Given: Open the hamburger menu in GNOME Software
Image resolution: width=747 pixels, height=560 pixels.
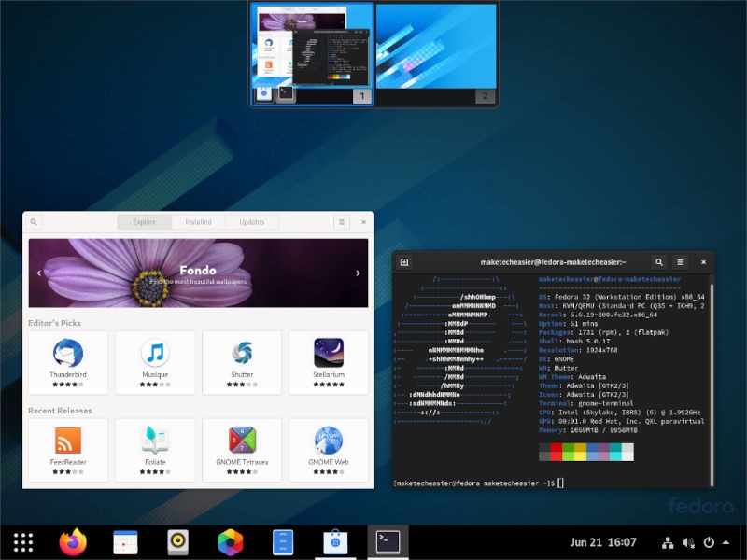Looking at the screenshot, I should 341,222.
